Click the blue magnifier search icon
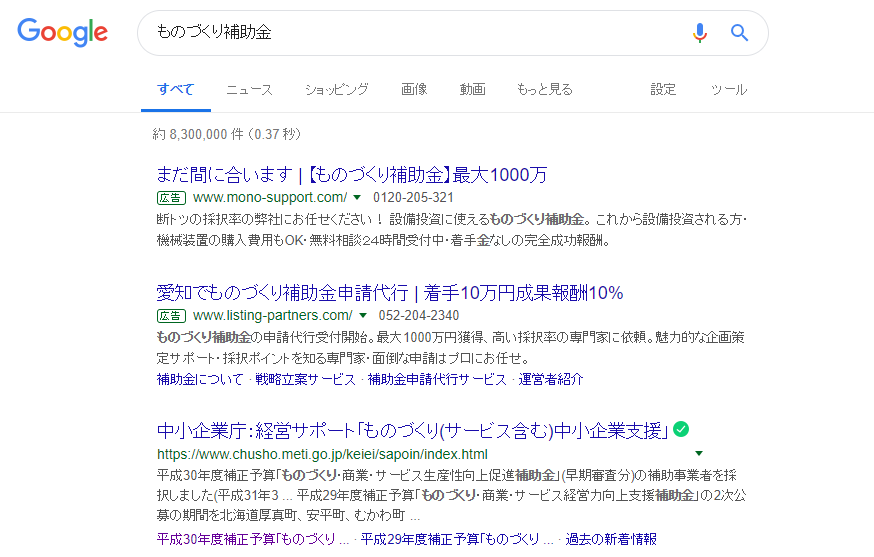Screen dimensions: 874x557 [739, 33]
